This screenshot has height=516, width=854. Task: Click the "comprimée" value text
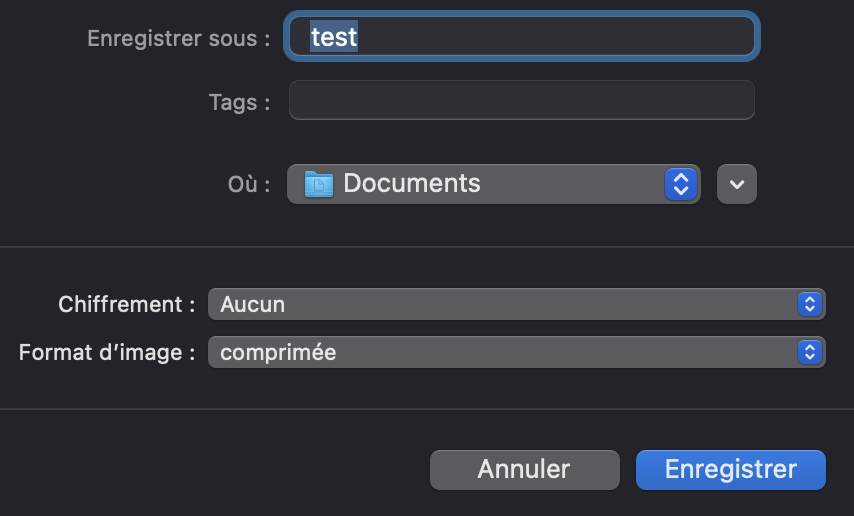[278, 353]
